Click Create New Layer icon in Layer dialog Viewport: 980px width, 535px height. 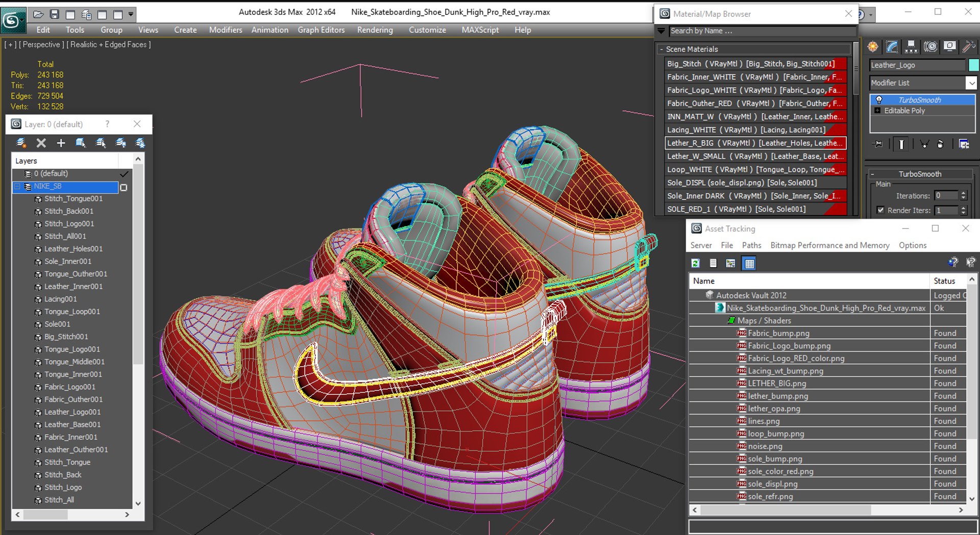(21, 143)
